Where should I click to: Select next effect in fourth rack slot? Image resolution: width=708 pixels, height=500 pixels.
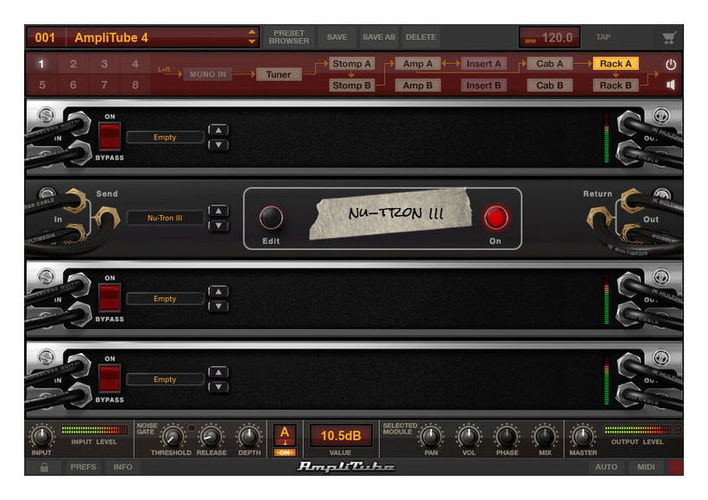tap(219, 387)
